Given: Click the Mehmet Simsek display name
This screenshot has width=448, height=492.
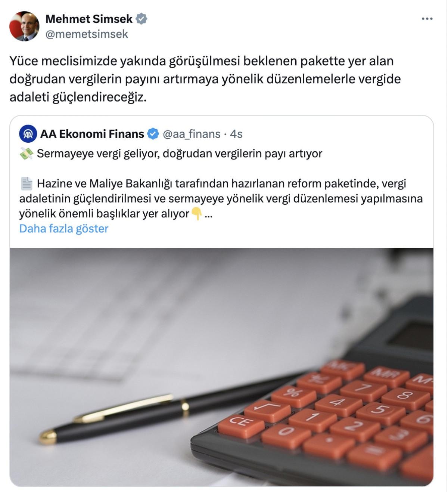Looking at the screenshot, I should (89, 19).
